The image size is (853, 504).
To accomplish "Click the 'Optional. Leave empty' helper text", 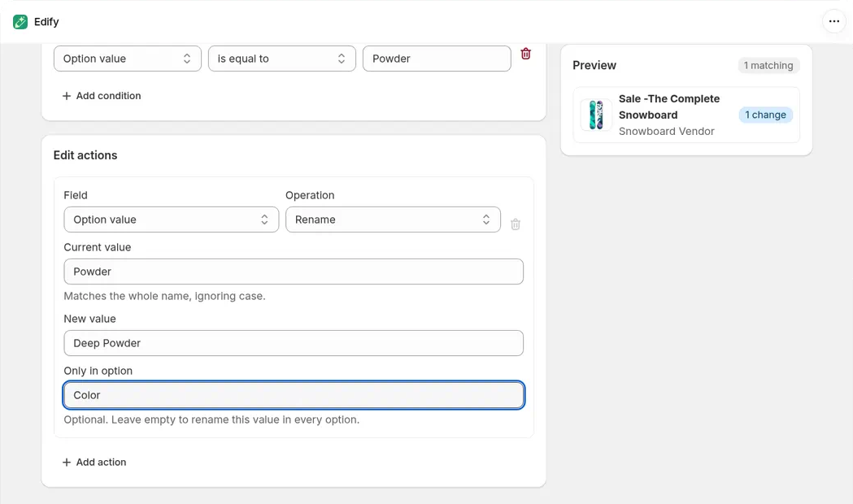I will [211, 419].
